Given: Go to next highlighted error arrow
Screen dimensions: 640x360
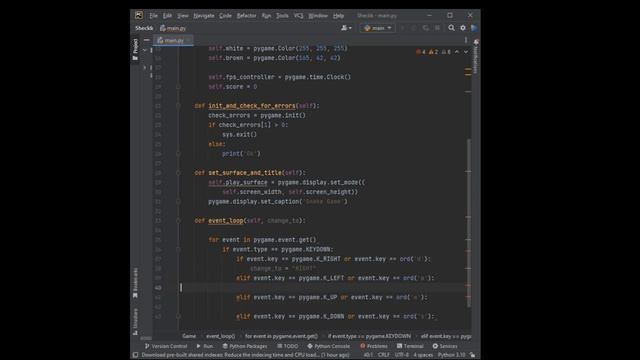Looking at the screenshot, I should pos(466,52).
